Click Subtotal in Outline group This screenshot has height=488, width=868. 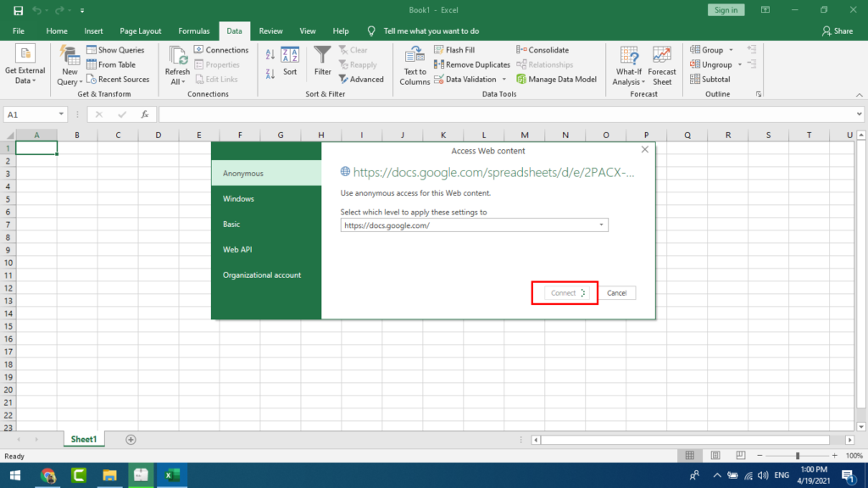click(710, 79)
